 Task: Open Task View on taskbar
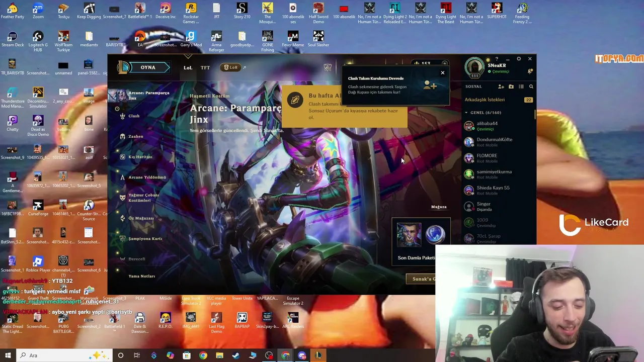click(137, 355)
